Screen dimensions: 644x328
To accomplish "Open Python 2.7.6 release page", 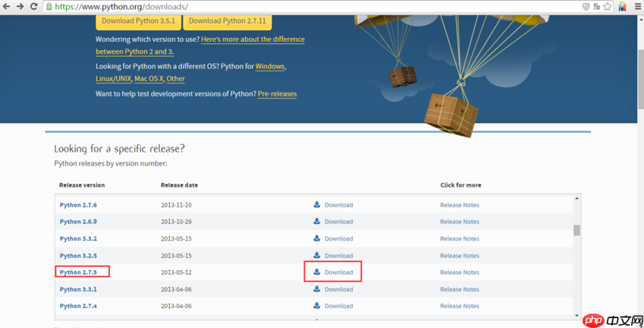I will pyautogui.click(x=78, y=205).
